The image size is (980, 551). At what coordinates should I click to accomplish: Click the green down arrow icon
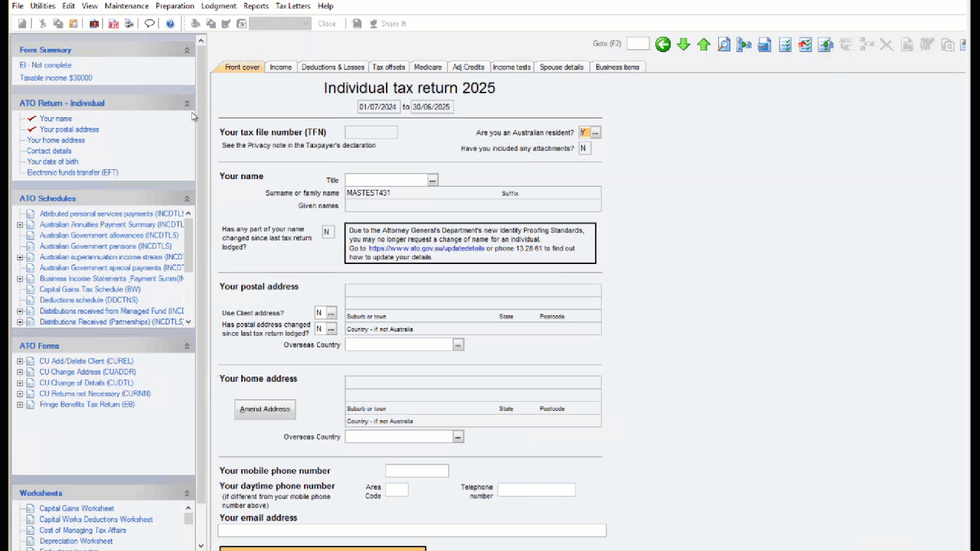coord(684,44)
